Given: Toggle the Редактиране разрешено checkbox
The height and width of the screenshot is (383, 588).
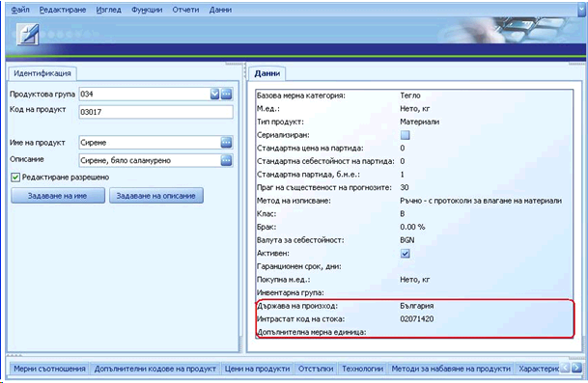Looking at the screenshot, I should click(x=15, y=178).
